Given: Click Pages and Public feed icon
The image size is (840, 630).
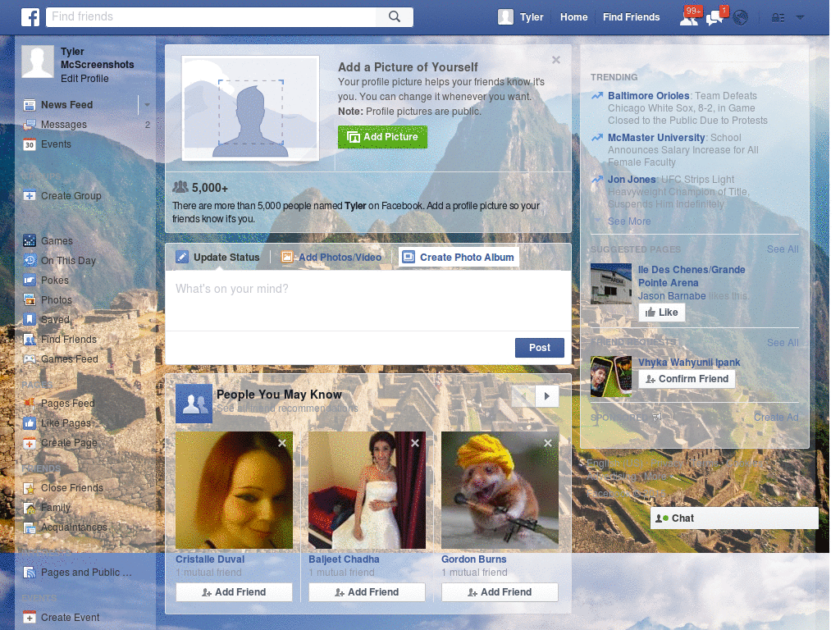Looking at the screenshot, I should click(30, 573).
